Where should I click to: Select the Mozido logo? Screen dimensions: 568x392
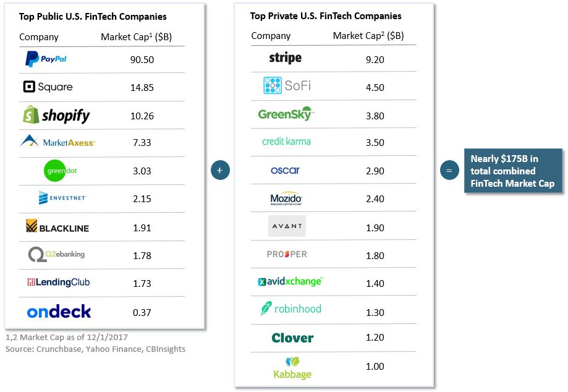286,198
